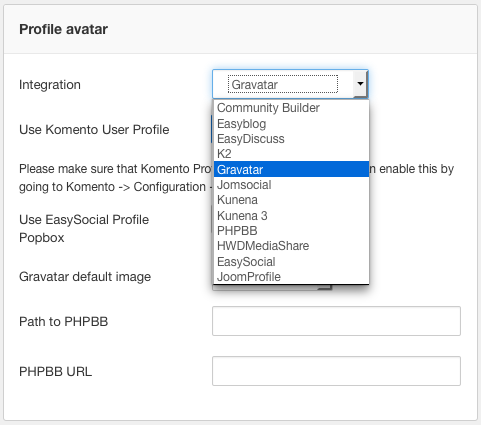Click the PHPBB URL label
Viewport: 481px width, 425px height.
pyautogui.click(x=55, y=372)
